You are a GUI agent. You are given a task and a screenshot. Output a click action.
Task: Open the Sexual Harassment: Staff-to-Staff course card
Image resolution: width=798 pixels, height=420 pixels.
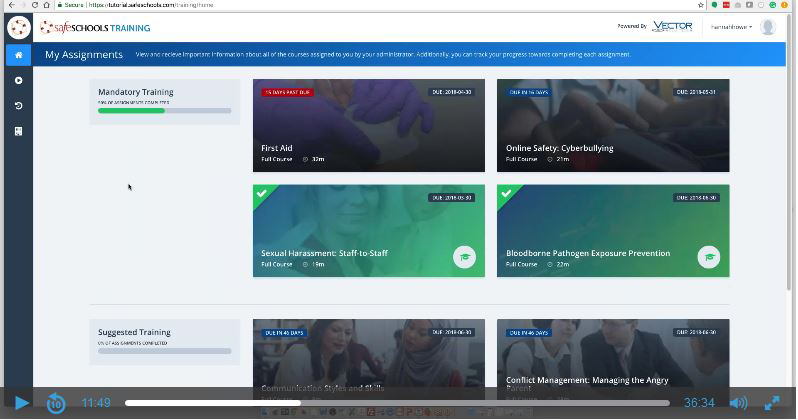[368, 231]
